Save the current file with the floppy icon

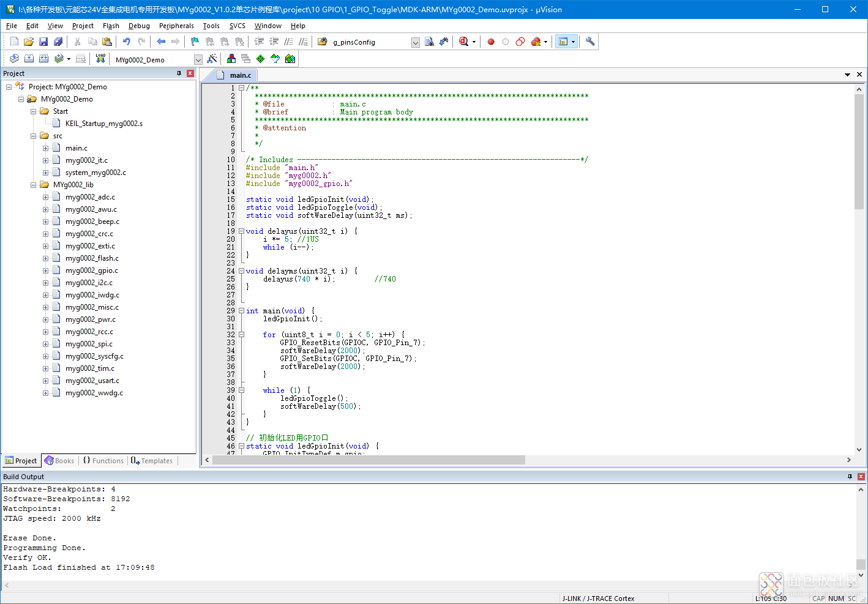(43, 42)
